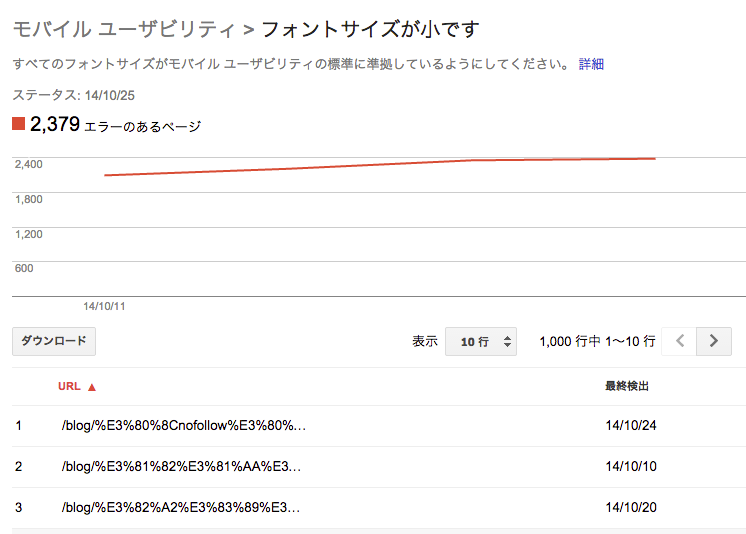The width and height of the screenshot is (746, 534).
Task: Click the 14/10/20 date in row 3
Action: coord(631,507)
